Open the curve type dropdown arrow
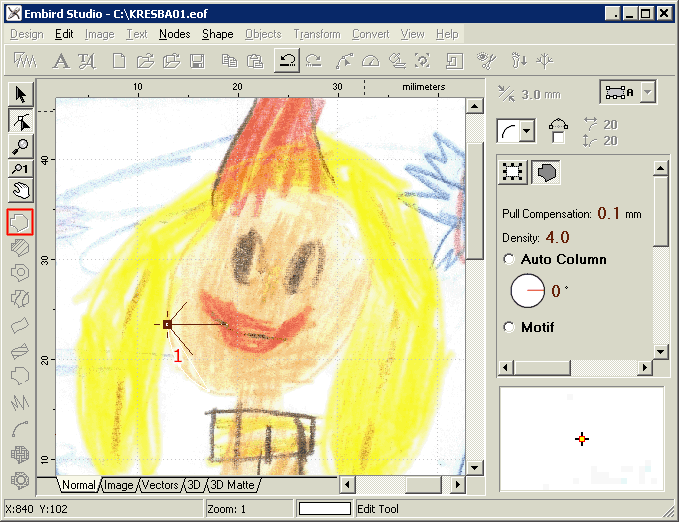679x522 pixels. click(x=527, y=130)
